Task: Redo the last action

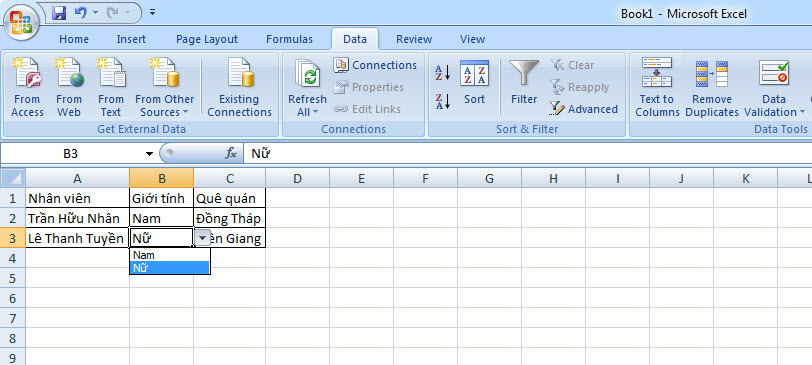Action: pyautogui.click(x=112, y=13)
